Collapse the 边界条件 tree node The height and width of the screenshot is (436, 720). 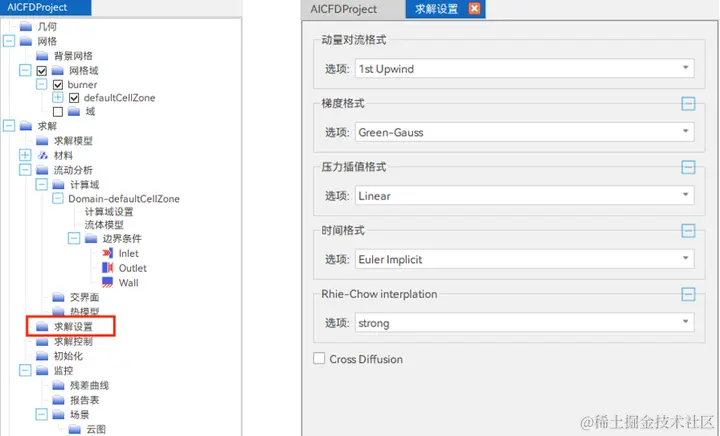73,238
